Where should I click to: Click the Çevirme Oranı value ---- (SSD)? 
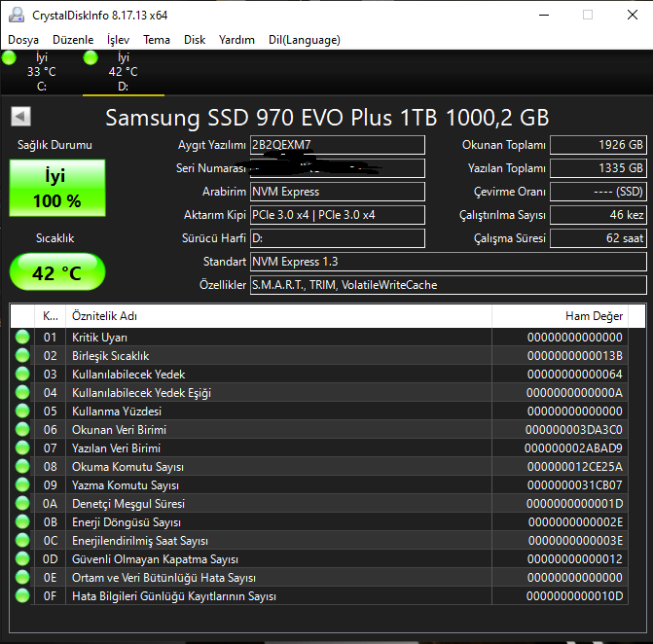[599, 192]
